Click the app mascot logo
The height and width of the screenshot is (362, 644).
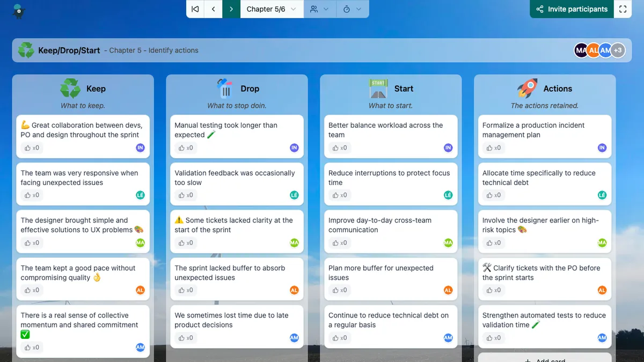pyautogui.click(x=18, y=11)
